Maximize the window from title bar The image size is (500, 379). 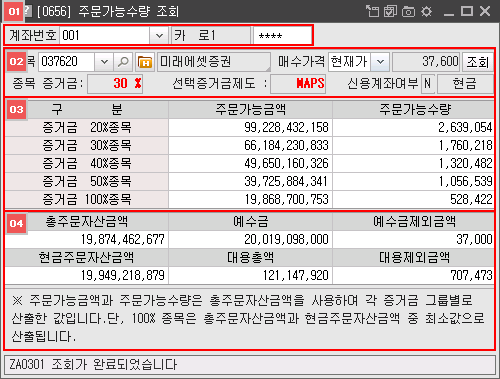point(467,11)
